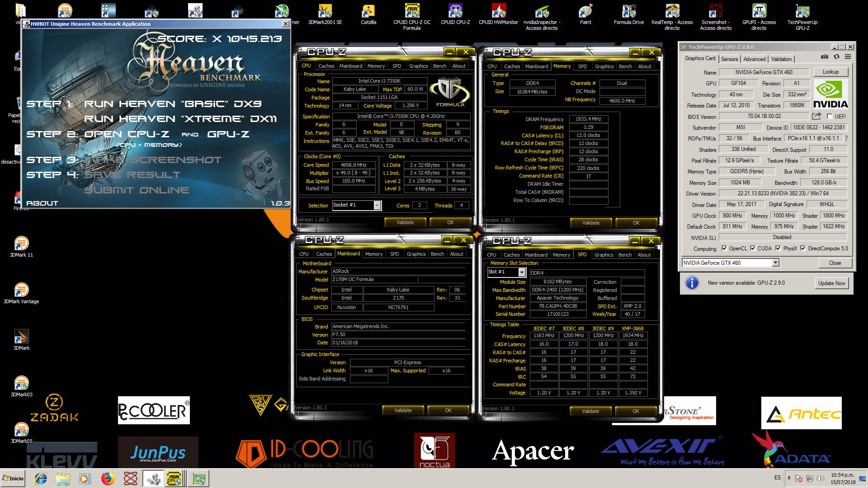Launch CPUID CPU-Z OC Formula shortcut
868x488 pixels.
[412, 17]
